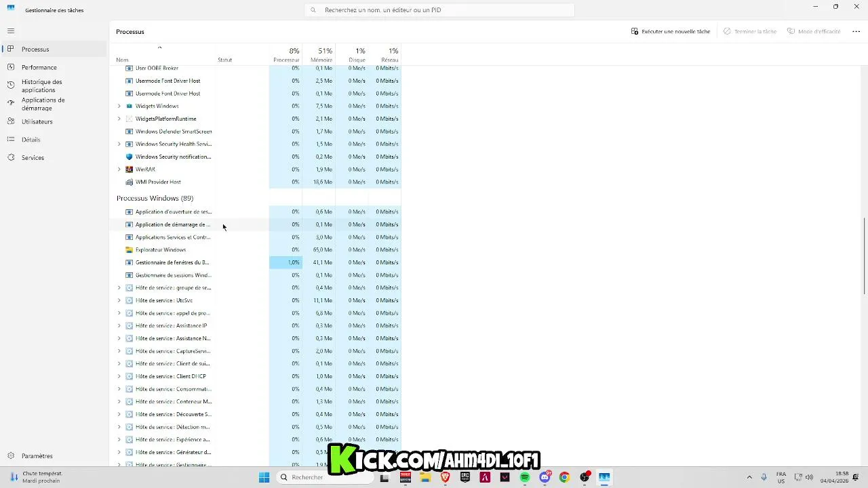
Task: Open Epic Games launcher from taskbar
Action: tap(465, 477)
